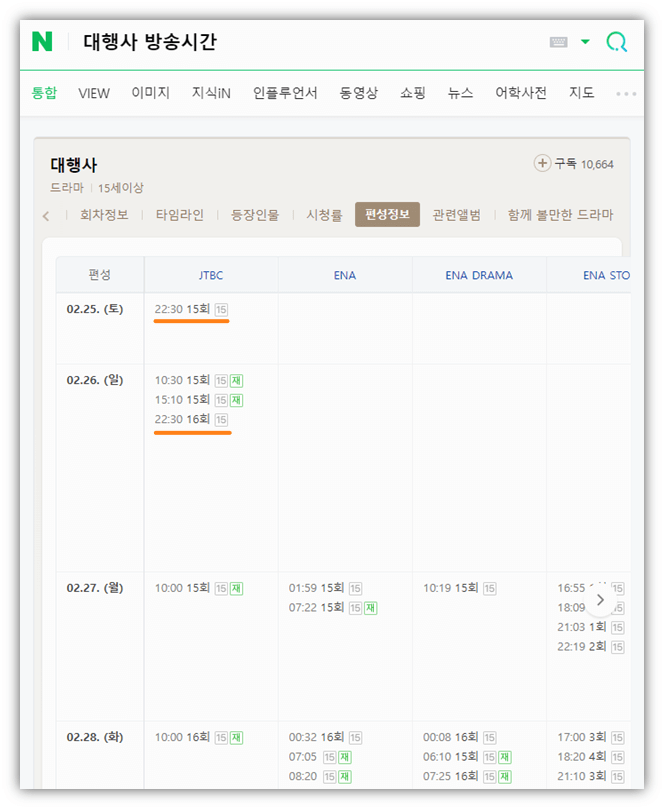The height and width of the screenshot is (809, 664).
Task: Open the 타임라인 sub-tab
Action: [x=180, y=215]
